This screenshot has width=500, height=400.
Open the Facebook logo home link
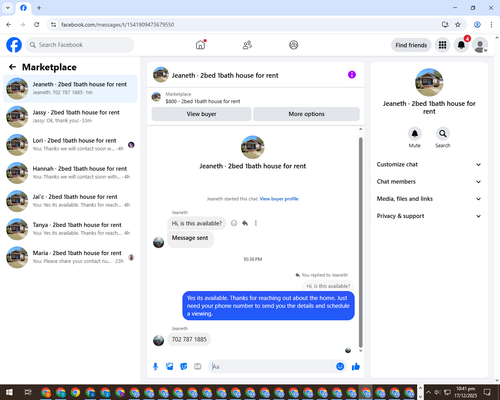tap(14, 45)
